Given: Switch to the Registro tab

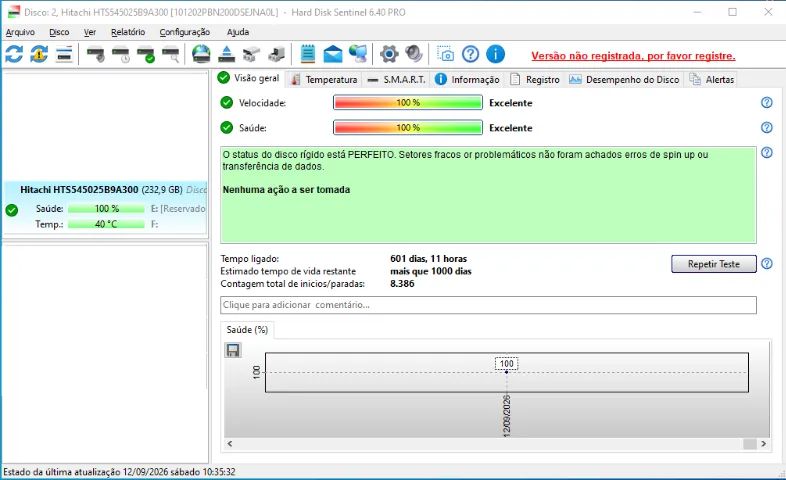Looking at the screenshot, I should pos(535,80).
